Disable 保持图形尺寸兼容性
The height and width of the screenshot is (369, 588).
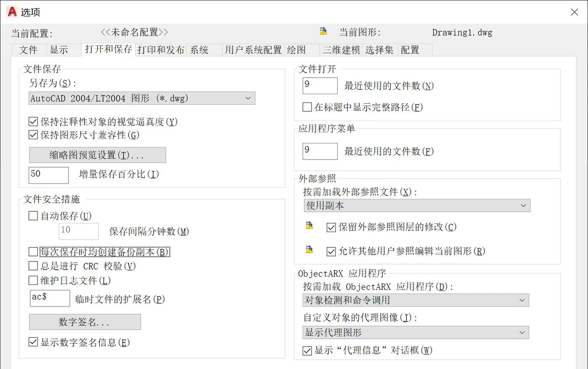point(33,135)
